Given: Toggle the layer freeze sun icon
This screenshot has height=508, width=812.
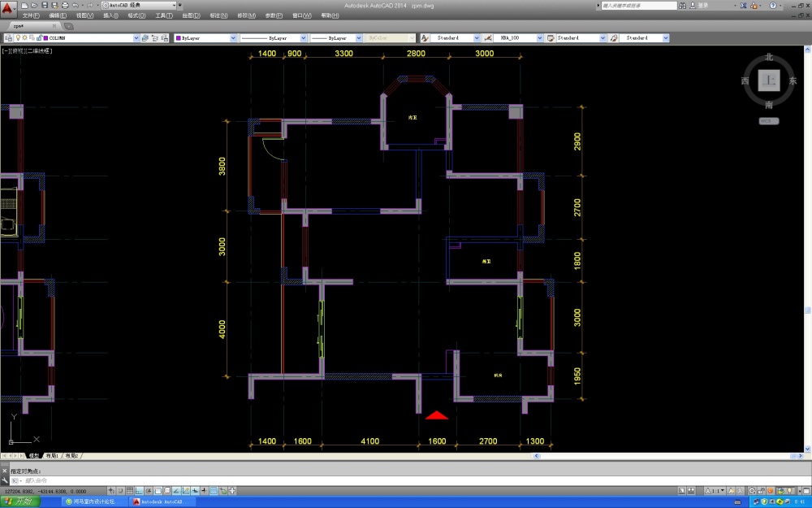Looking at the screenshot, I should (x=25, y=38).
